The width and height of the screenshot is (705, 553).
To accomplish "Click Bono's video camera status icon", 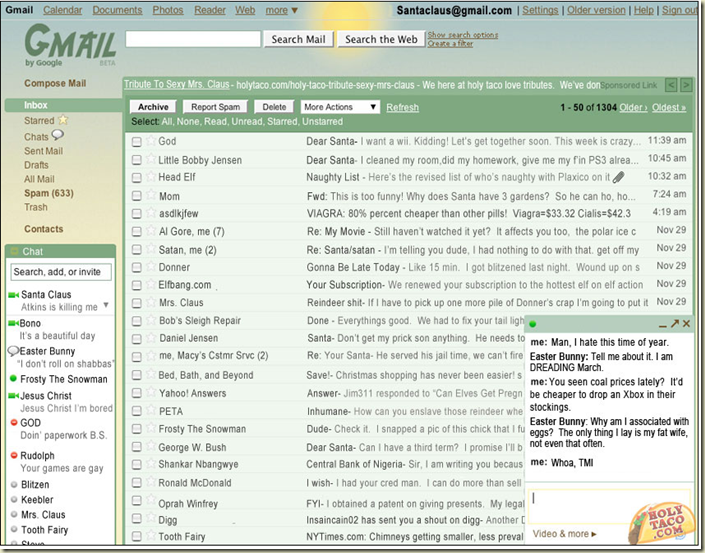I will (x=13, y=323).
